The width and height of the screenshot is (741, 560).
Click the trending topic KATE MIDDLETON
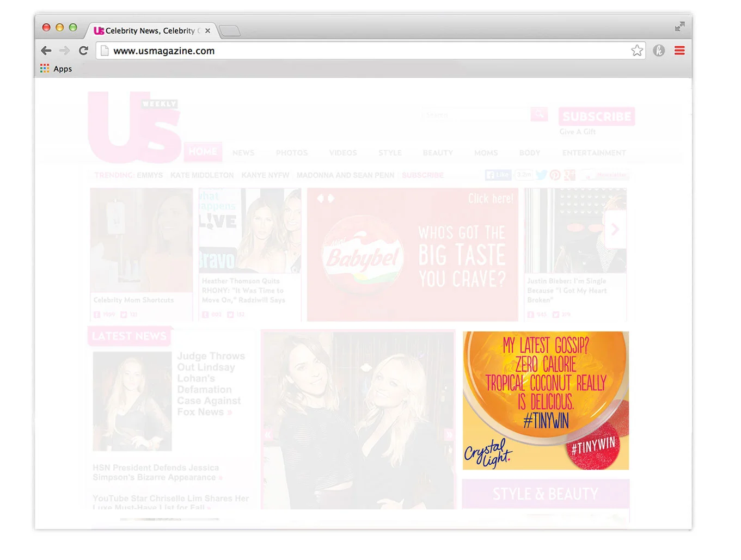pos(202,175)
